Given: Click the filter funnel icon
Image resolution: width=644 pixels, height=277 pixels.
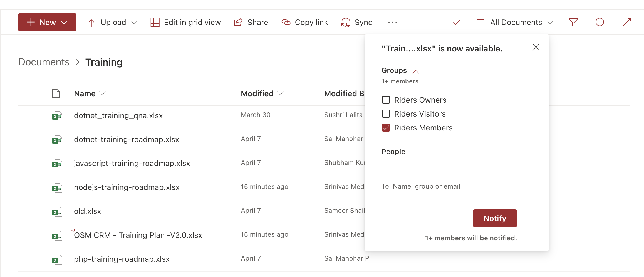Looking at the screenshot, I should (573, 22).
